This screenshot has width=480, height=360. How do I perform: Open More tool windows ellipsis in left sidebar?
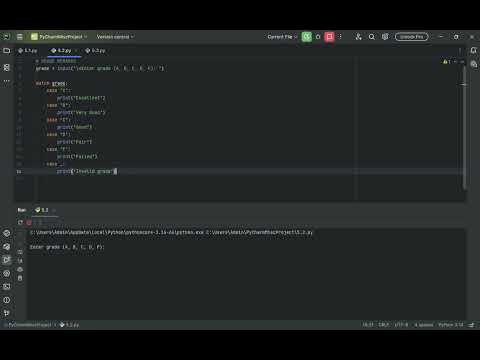[x=6, y=81]
